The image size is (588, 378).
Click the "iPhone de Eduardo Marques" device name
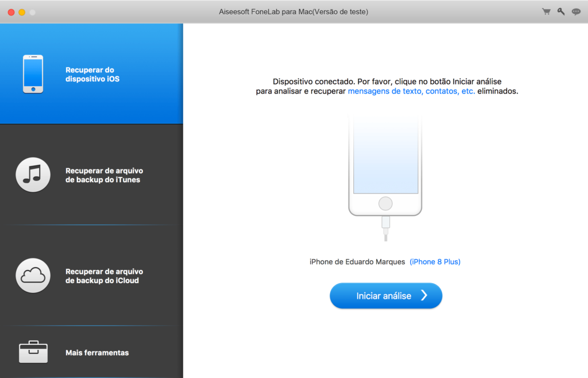[357, 262]
